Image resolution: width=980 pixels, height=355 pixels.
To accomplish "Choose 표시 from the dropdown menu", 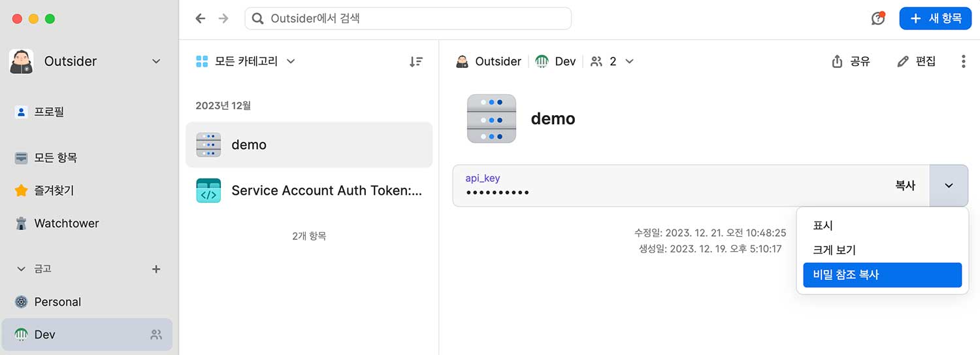I will [883, 226].
